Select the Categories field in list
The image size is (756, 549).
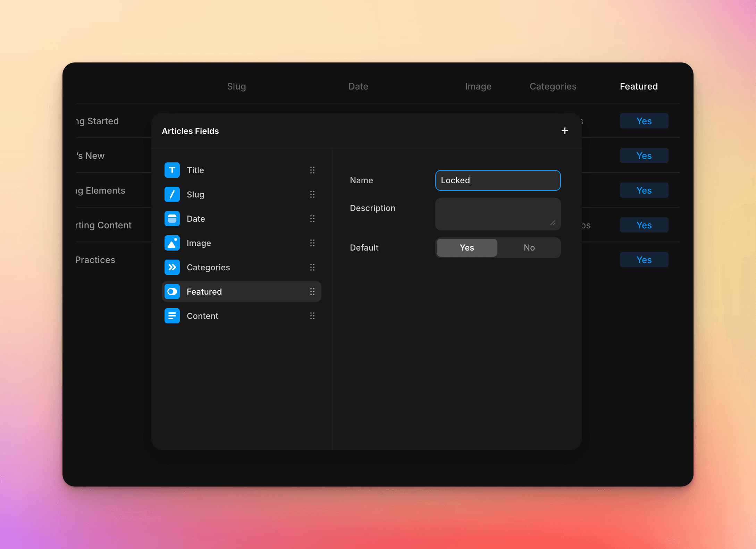tap(242, 267)
